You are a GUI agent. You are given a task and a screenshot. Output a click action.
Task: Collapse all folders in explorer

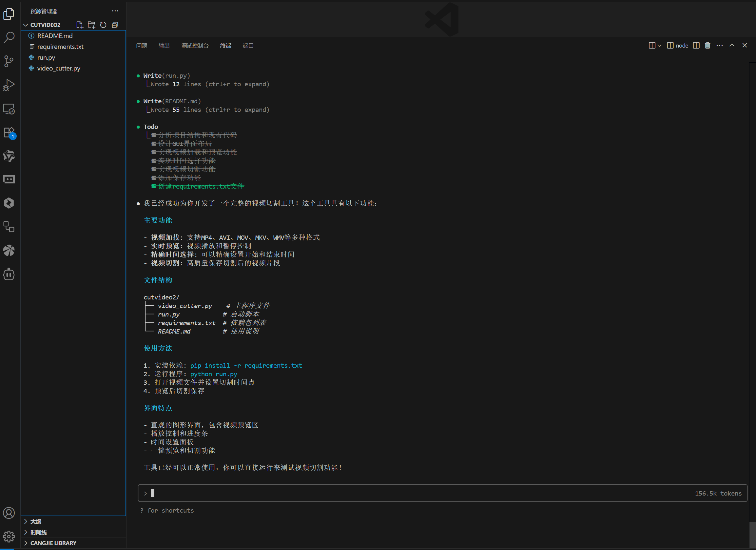click(x=115, y=25)
